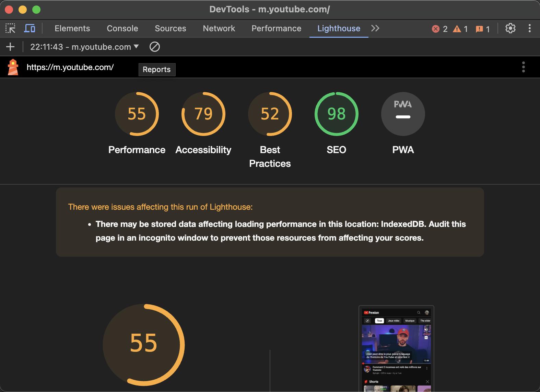This screenshot has height=392, width=540.
Task: Start a new Lighthouse report plus icon
Action: coord(10,47)
